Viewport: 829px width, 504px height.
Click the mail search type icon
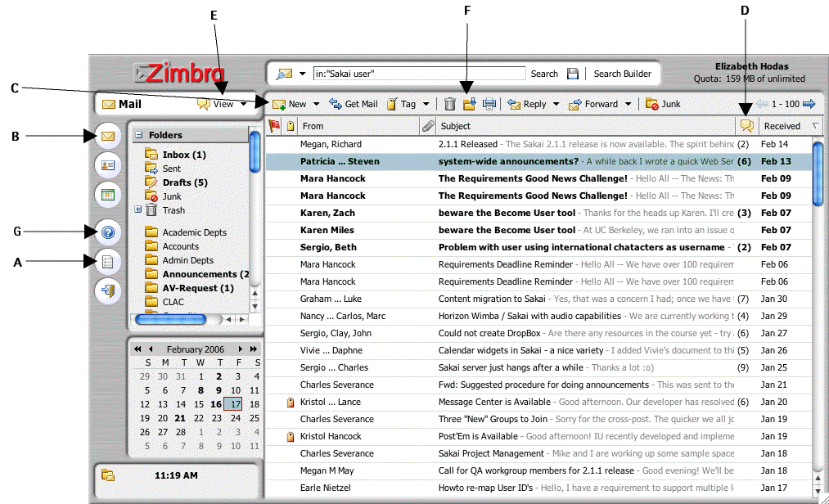click(x=285, y=74)
